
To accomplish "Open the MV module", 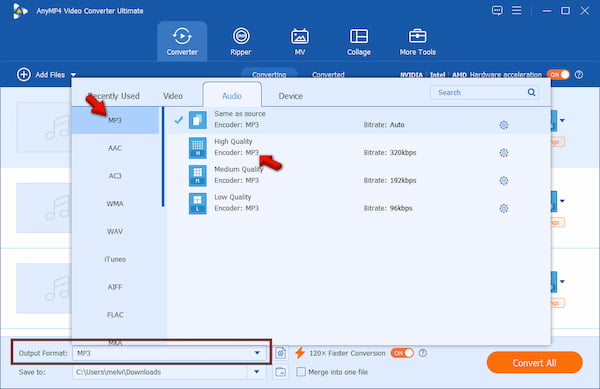I will click(x=300, y=41).
